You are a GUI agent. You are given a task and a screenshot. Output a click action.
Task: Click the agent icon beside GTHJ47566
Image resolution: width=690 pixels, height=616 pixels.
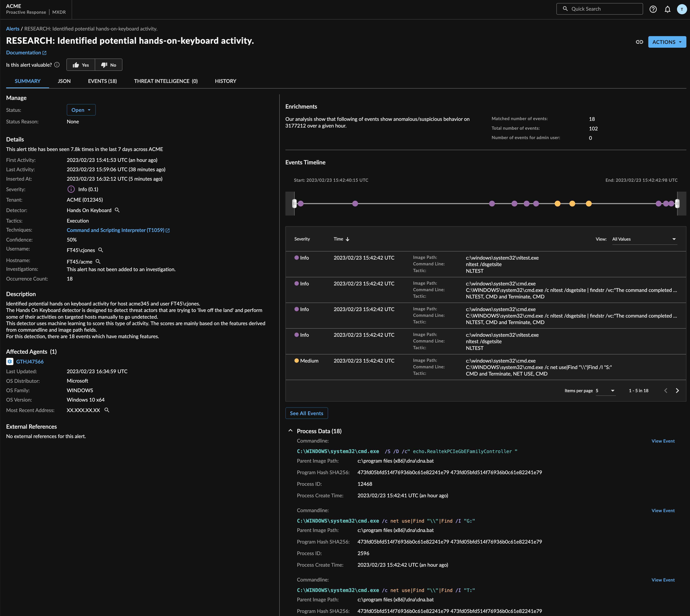[10, 361]
